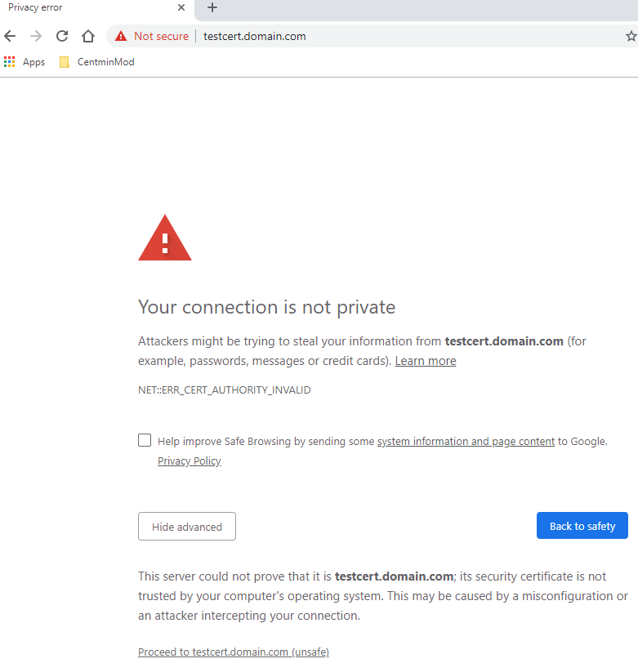Bookmark the page with the star icon

[x=631, y=36]
